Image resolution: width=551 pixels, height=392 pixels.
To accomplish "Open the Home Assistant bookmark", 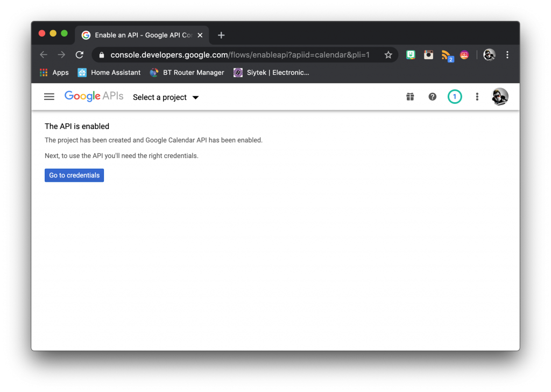I will pos(109,73).
